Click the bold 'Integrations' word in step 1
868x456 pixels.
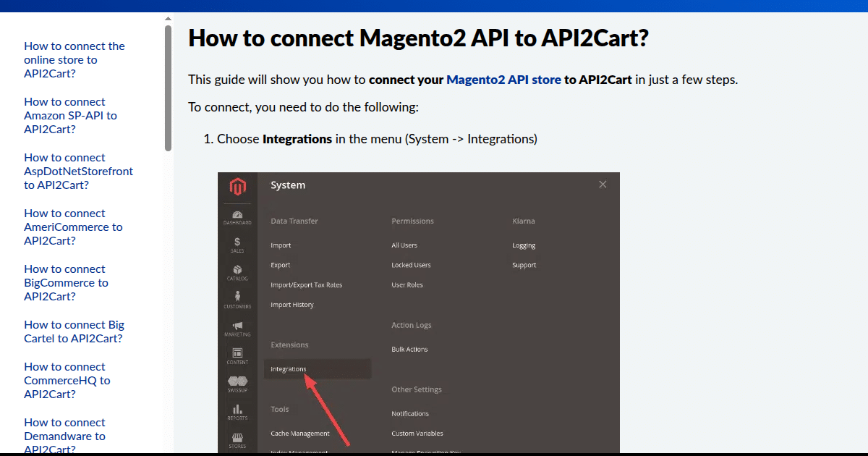click(297, 139)
